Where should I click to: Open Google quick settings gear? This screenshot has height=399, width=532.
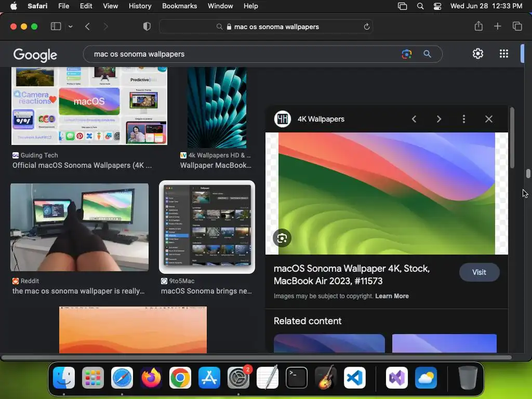478,54
